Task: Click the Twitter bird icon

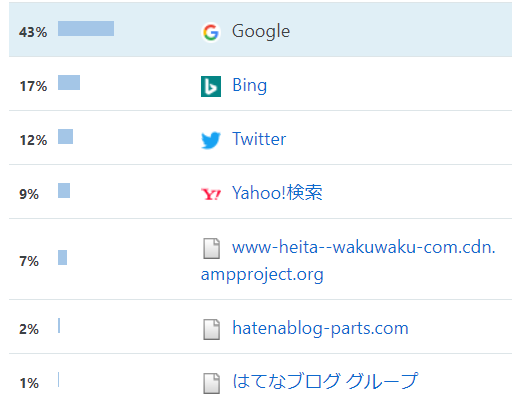Action: [211, 140]
